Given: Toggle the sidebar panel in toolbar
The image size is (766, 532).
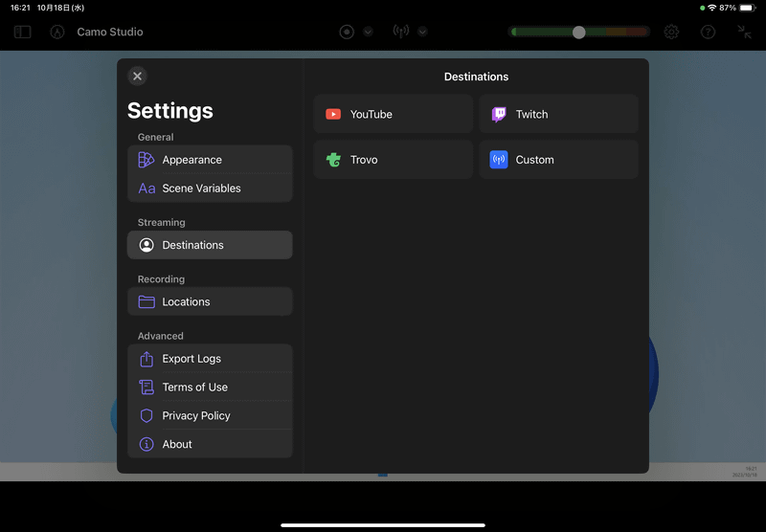Looking at the screenshot, I should 22,32.
